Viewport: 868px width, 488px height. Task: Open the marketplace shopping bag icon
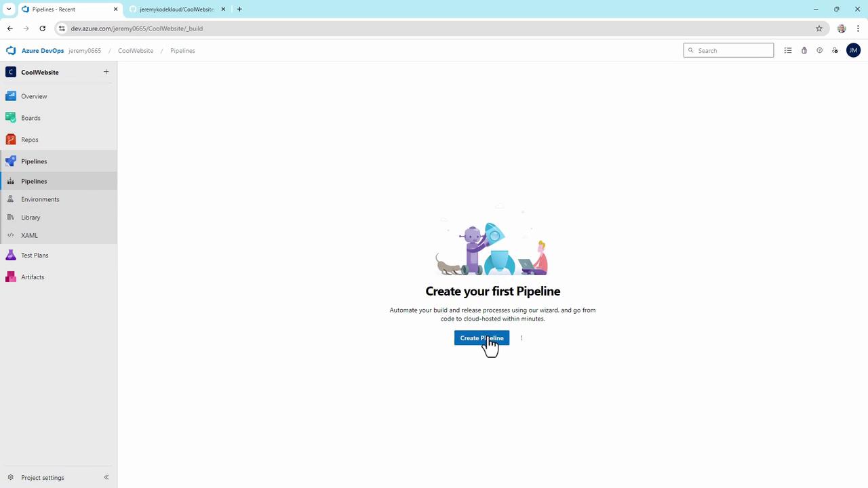(x=804, y=50)
